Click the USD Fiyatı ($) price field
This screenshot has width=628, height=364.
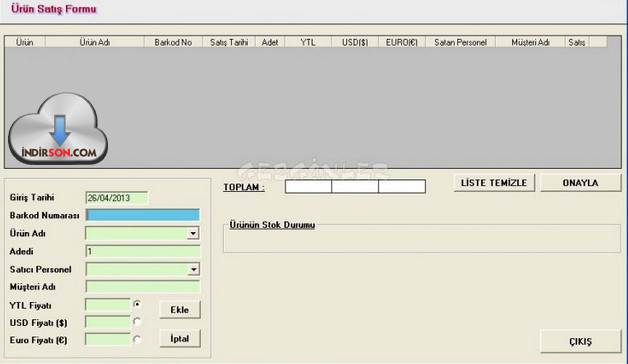108,322
